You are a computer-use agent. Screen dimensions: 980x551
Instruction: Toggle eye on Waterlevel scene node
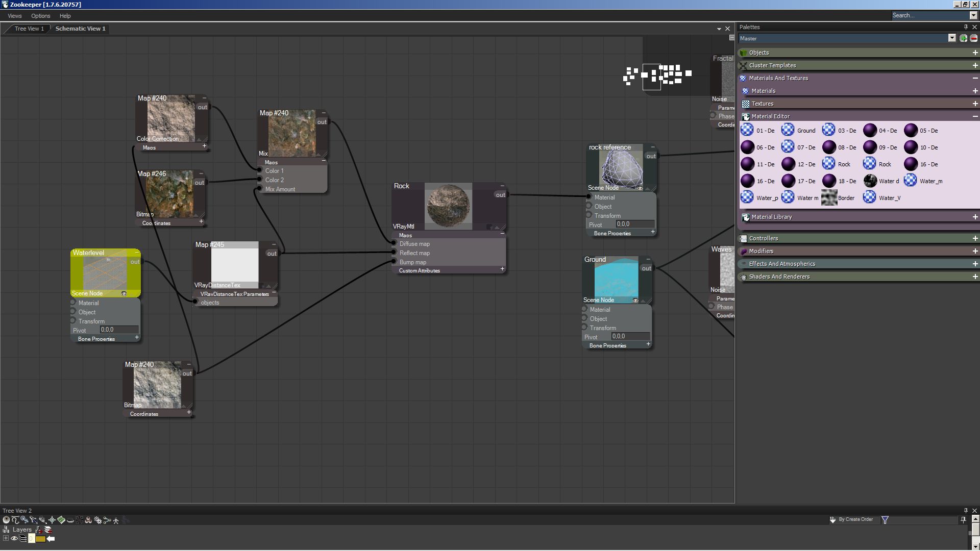[x=124, y=294]
